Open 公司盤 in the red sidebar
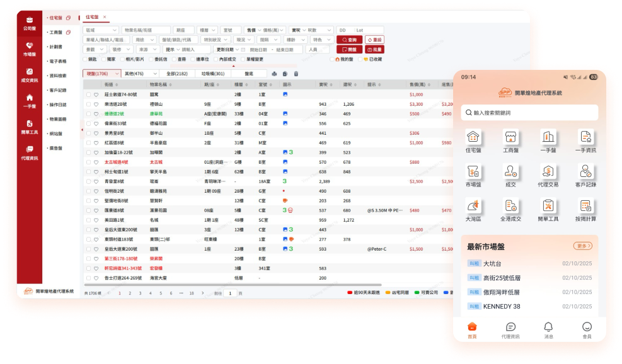The image size is (622, 364). pyautogui.click(x=30, y=23)
